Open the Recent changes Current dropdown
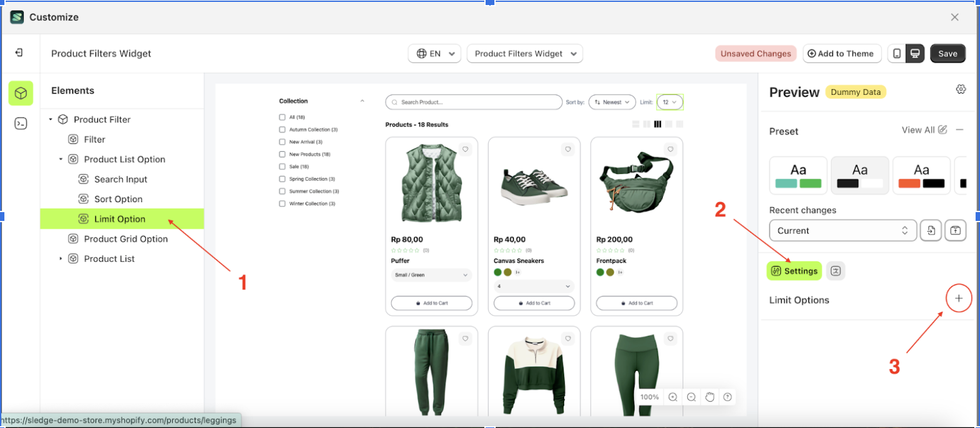 (842, 230)
